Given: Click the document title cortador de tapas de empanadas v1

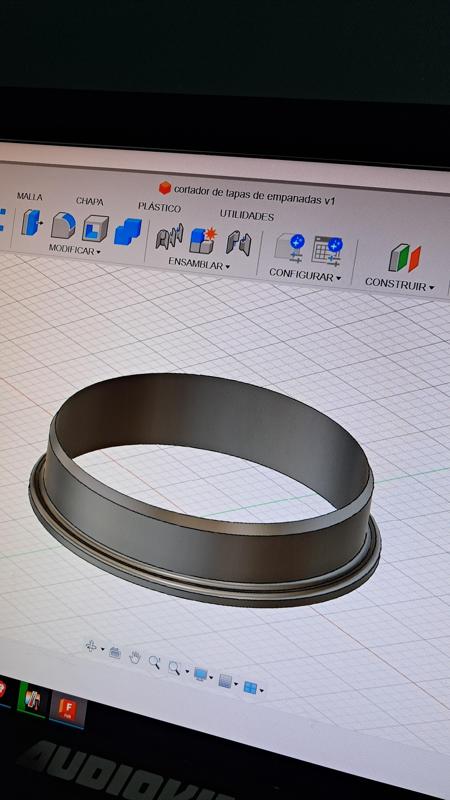Looking at the screenshot, I should point(255,194).
